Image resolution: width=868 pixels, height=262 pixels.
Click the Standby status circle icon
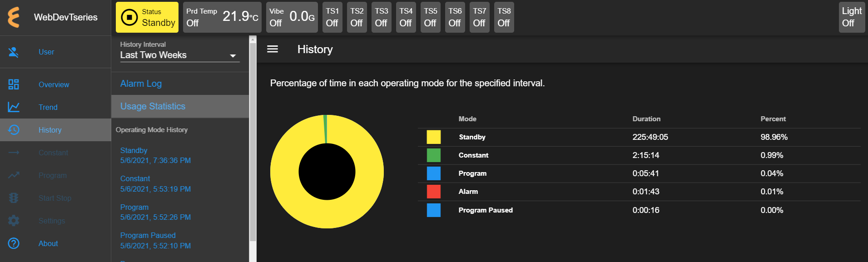[129, 17]
